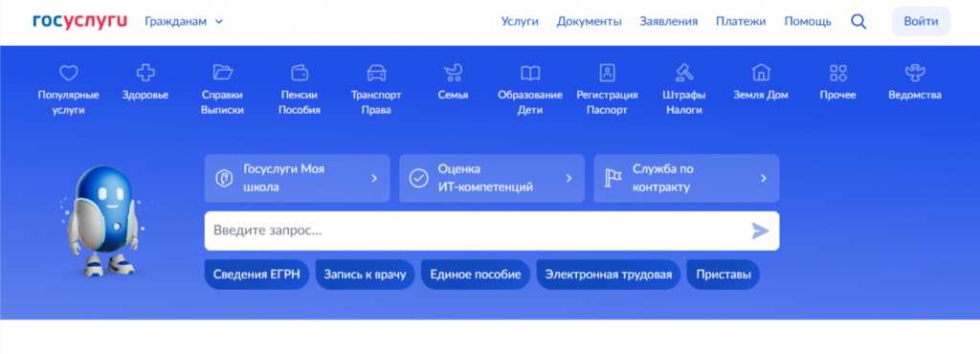Click the chevron on Служба по контракту card
Viewport: 980px width, 354px height.
pyautogui.click(x=763, y=178)
